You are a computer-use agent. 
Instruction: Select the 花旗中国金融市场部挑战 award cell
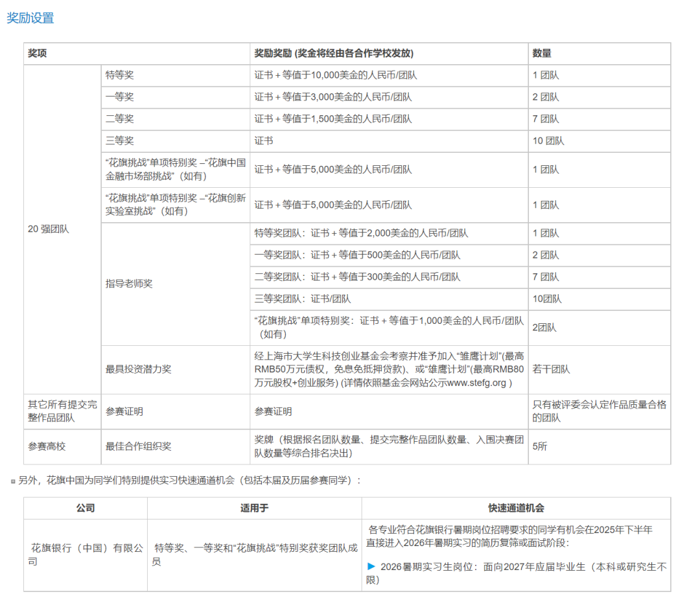tap(176, 170)
